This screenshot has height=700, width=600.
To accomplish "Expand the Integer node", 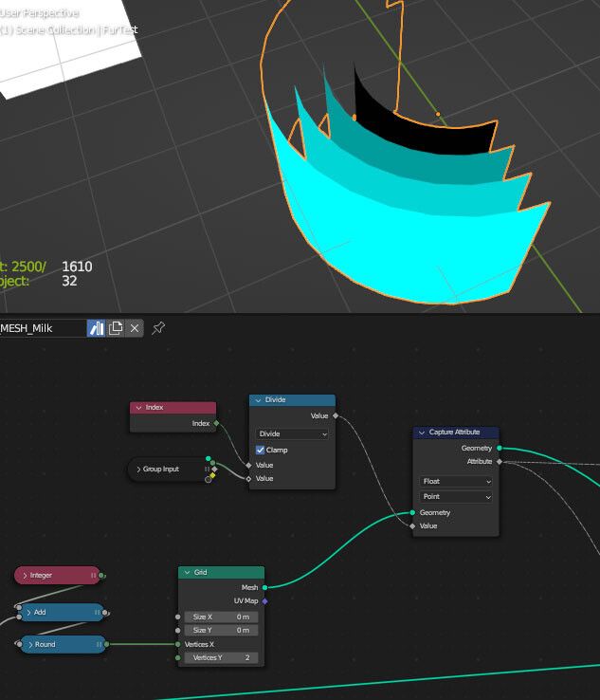I will coord(25,576).
